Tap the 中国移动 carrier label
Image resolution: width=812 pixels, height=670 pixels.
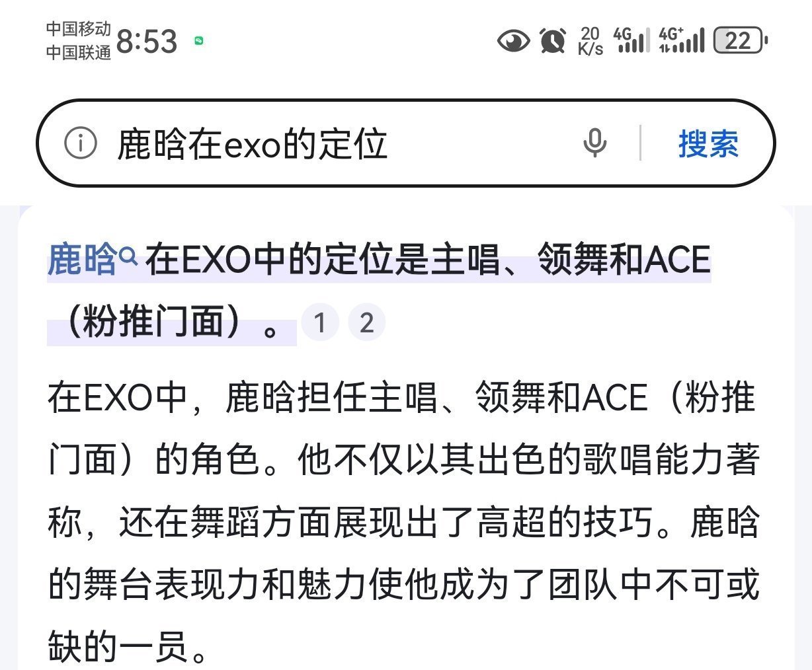pyautogui.click(x=78, y=29)
